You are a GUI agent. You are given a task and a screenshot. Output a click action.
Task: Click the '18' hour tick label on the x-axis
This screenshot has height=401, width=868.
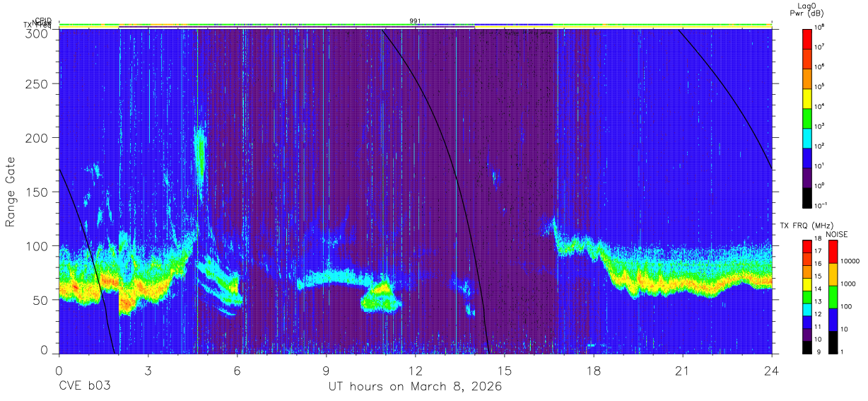[594, 370]
